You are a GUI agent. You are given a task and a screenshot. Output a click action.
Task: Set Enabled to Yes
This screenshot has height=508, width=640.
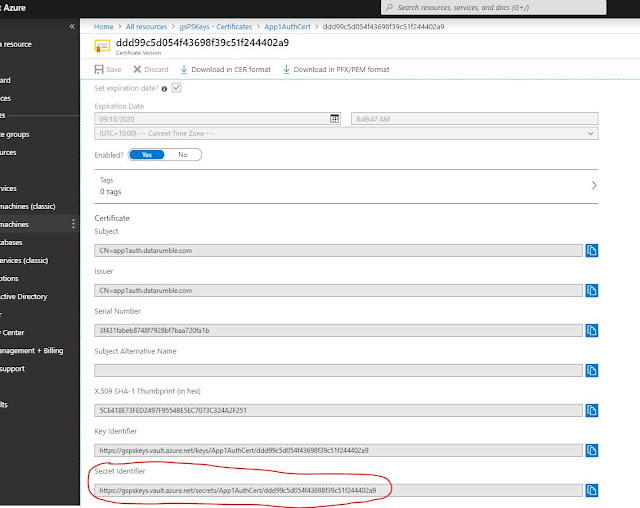147,155
